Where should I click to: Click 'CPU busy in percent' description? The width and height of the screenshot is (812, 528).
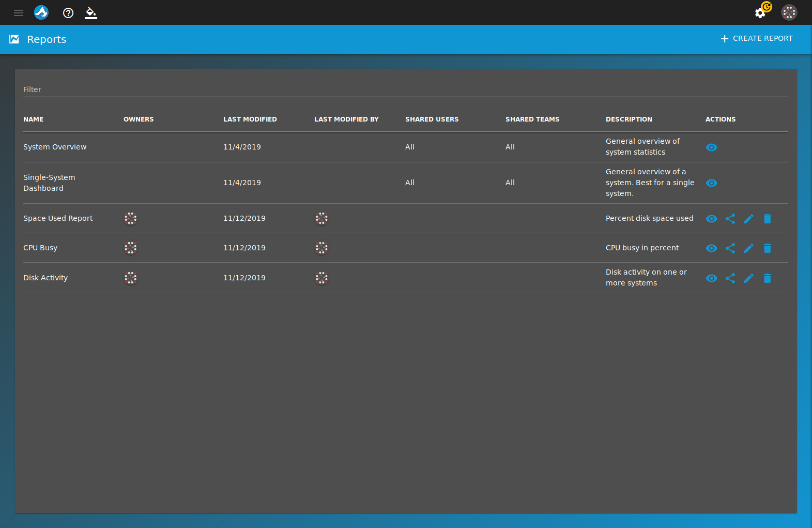click(x=642, y=248)
